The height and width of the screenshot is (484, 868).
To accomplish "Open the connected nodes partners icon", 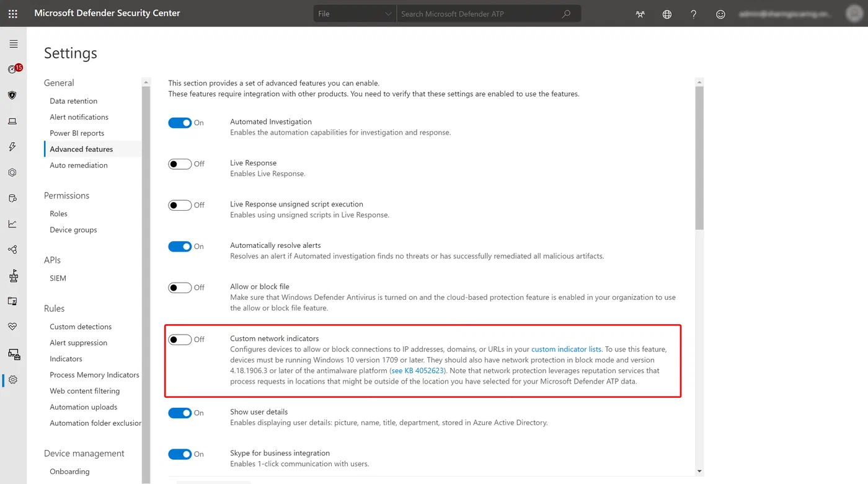I will [x=12, y=250].
